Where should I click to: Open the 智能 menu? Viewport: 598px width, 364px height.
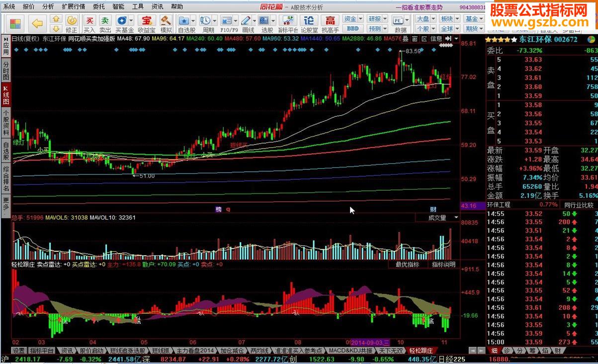click(118, 6)
